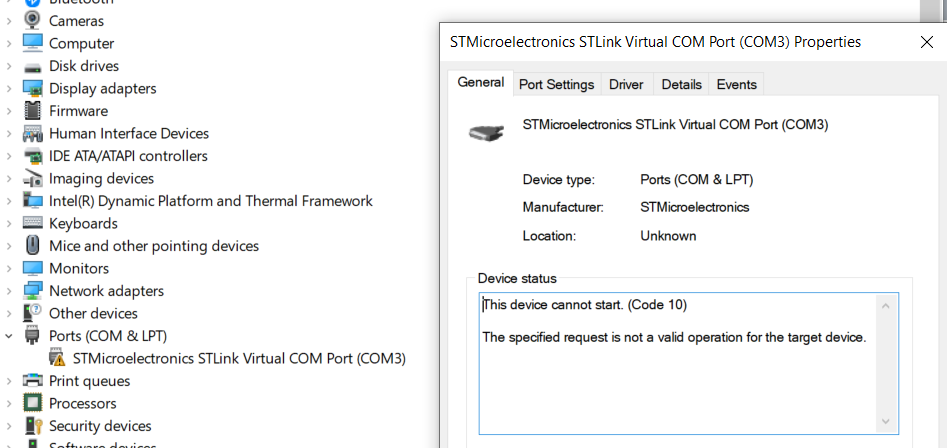Select the Security devices tree label

click(100, 426)
